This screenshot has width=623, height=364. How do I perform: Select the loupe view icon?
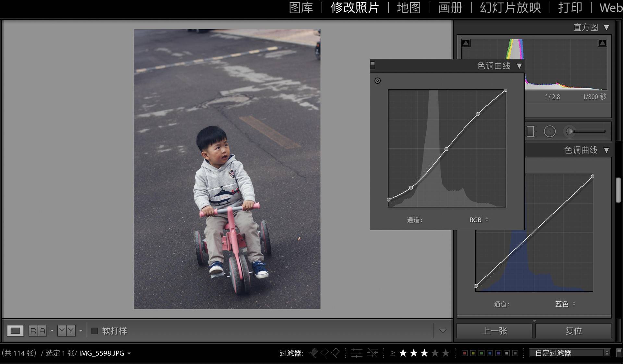click(x=15, y=331)
